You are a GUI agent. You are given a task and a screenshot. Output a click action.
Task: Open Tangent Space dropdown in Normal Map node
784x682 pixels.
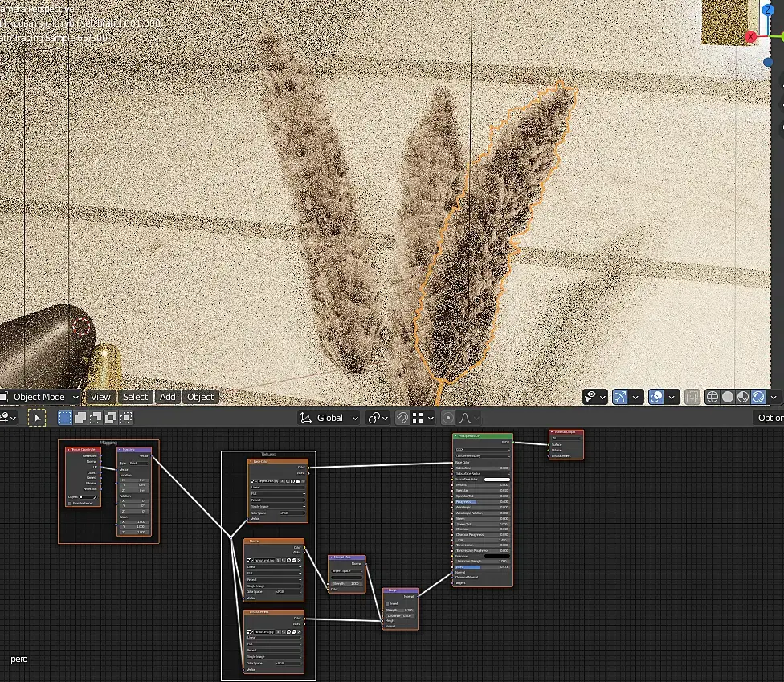click(347, 570)
